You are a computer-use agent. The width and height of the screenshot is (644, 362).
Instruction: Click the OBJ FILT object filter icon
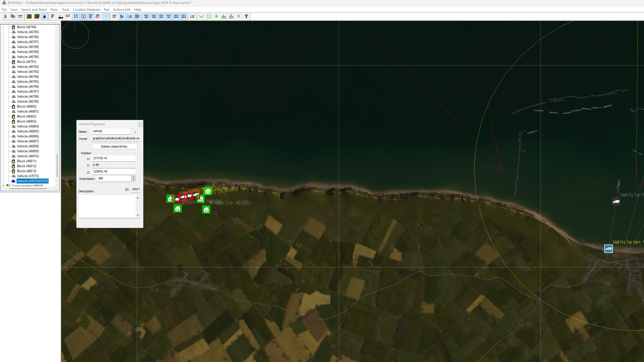point(114,17)
